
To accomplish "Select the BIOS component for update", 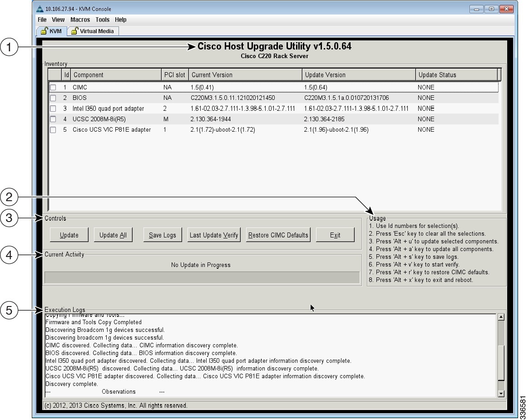I will (53, 98).
